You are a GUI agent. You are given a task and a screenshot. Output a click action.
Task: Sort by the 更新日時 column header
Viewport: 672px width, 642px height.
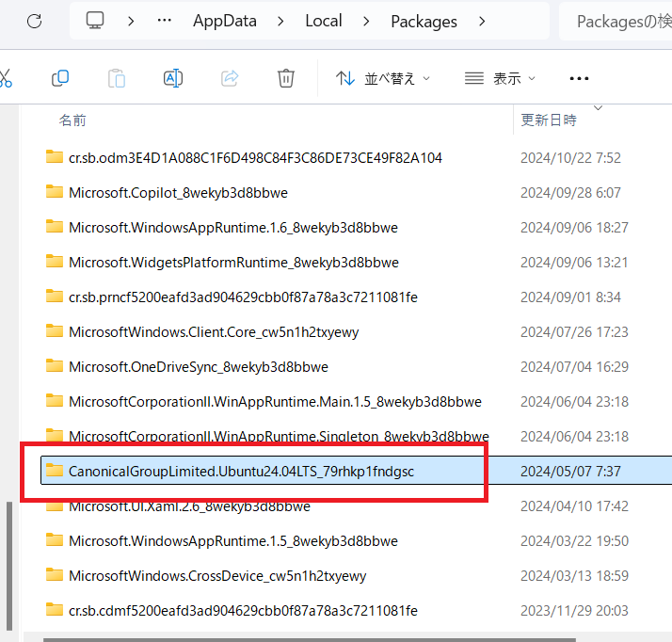[549, 120]
